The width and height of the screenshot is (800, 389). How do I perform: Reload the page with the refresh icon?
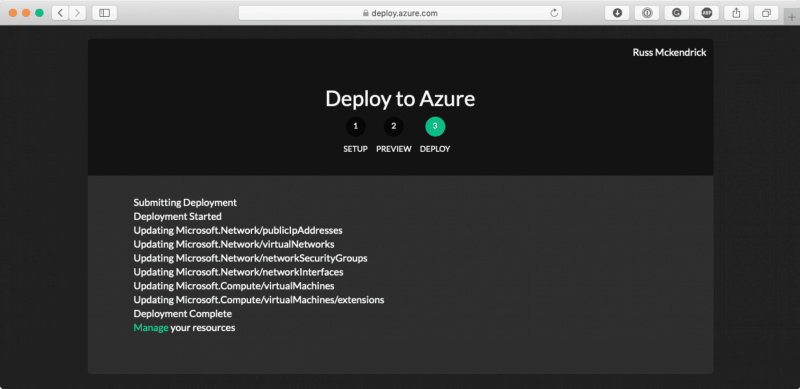click(554, 13)
